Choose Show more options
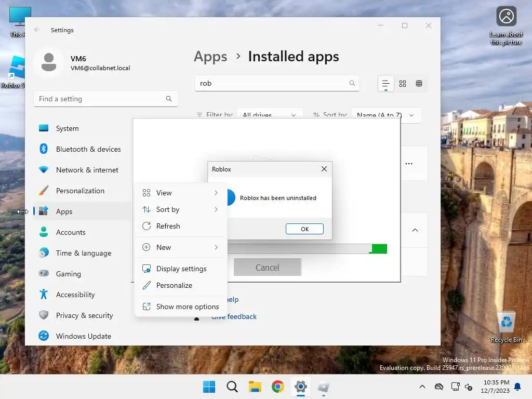 (x=180, y=307)
